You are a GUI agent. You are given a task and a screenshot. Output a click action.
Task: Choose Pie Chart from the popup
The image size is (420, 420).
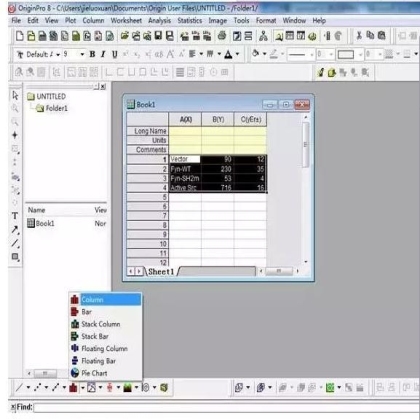pyautogui.click(x=105, y=373)
